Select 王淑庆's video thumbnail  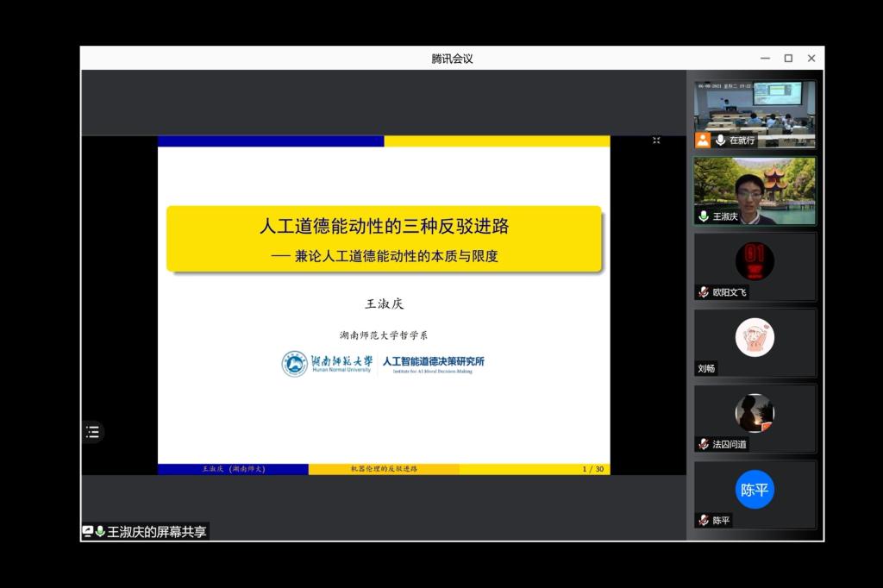coord(755,191)
